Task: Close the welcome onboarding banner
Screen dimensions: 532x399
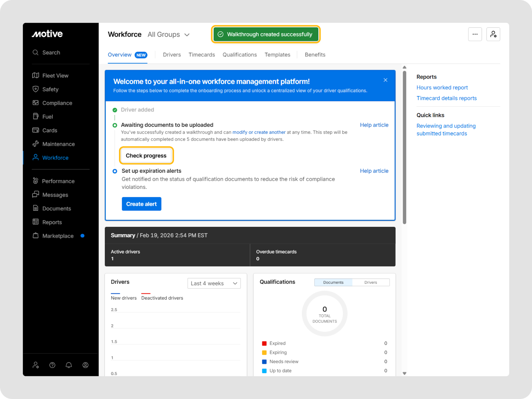Action: (385, 80)
